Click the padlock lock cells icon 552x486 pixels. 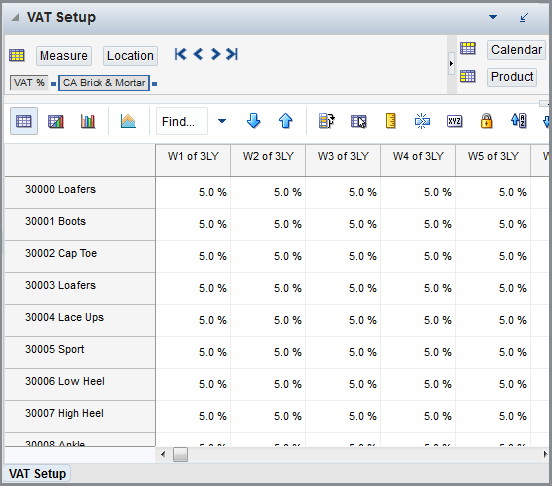(486, 121)
